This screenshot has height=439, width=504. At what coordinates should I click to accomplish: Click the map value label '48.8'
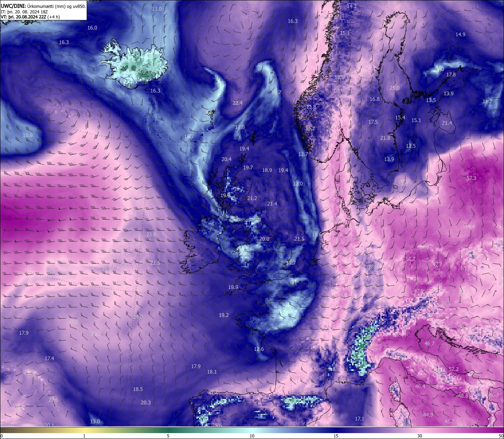(463, 396)
